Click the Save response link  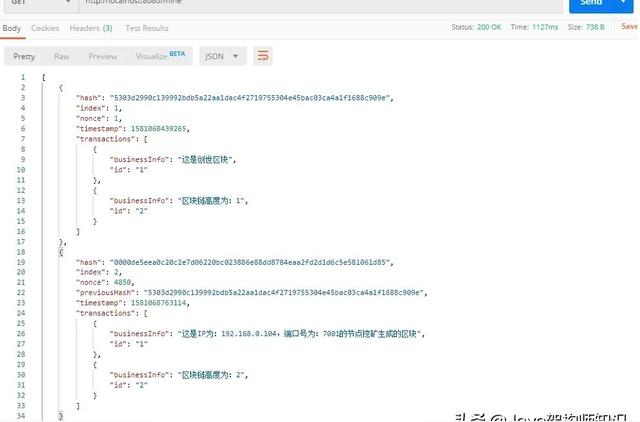pyautogui.click(x=629, y=27)
